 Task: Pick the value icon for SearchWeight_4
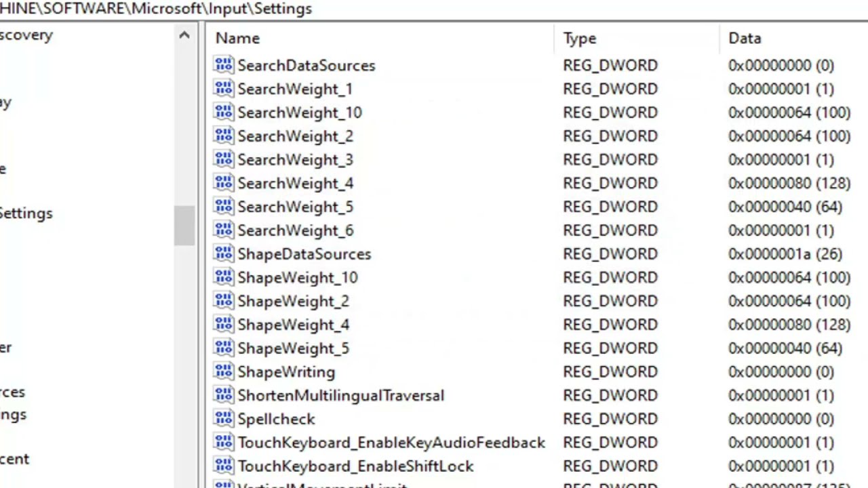(x=223, y=183)
